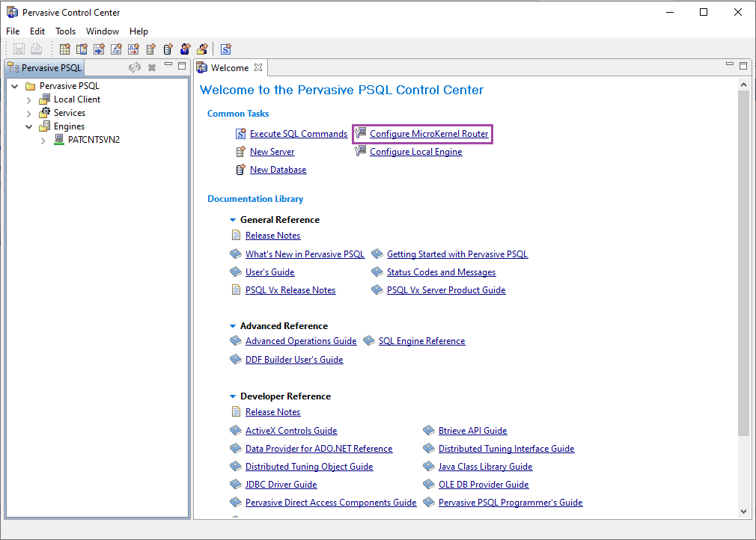Collapse the General Reference section
Viewport: 756px width, 540px height.
point(233,220)
